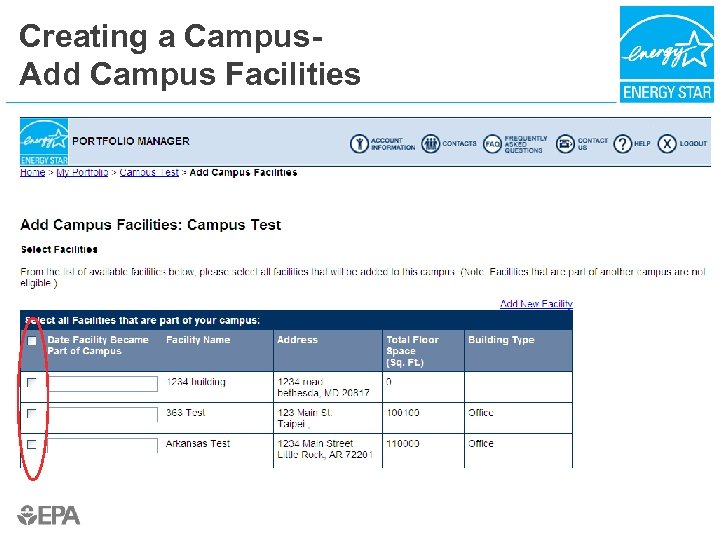This screenshot has height=540, width=720.
Task: Click the Contacts people icon
Action: (x=431, y=144)
